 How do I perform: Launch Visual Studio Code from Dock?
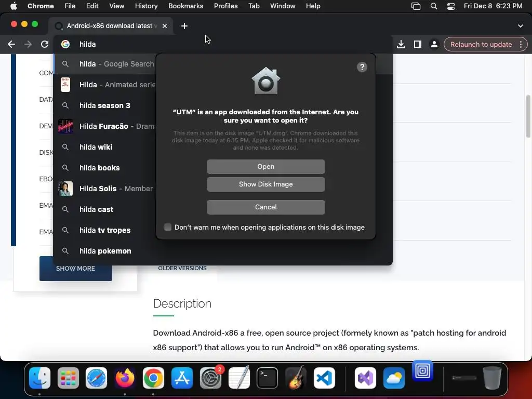pos(324,378)
